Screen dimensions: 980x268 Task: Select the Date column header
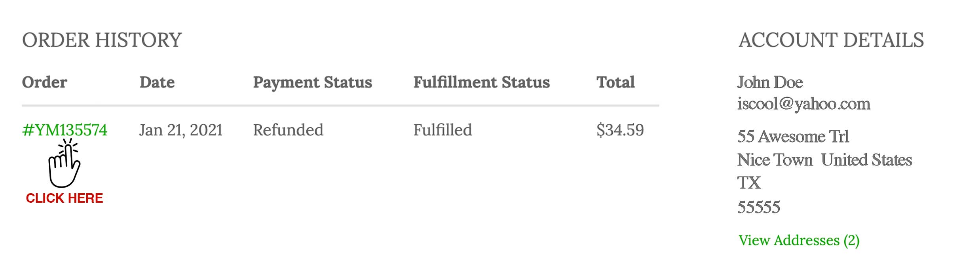[x=157, y=82]
